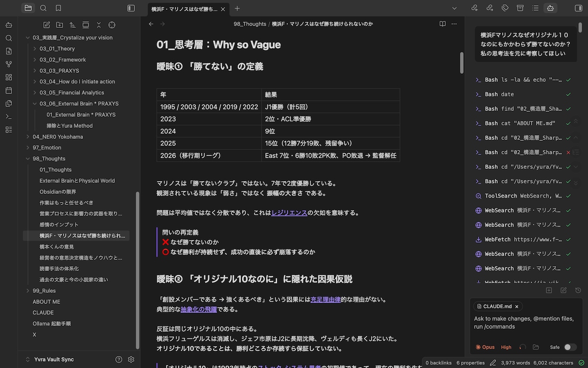
Task: Click the robot icon in left ribbon
Action: [9, 25]
